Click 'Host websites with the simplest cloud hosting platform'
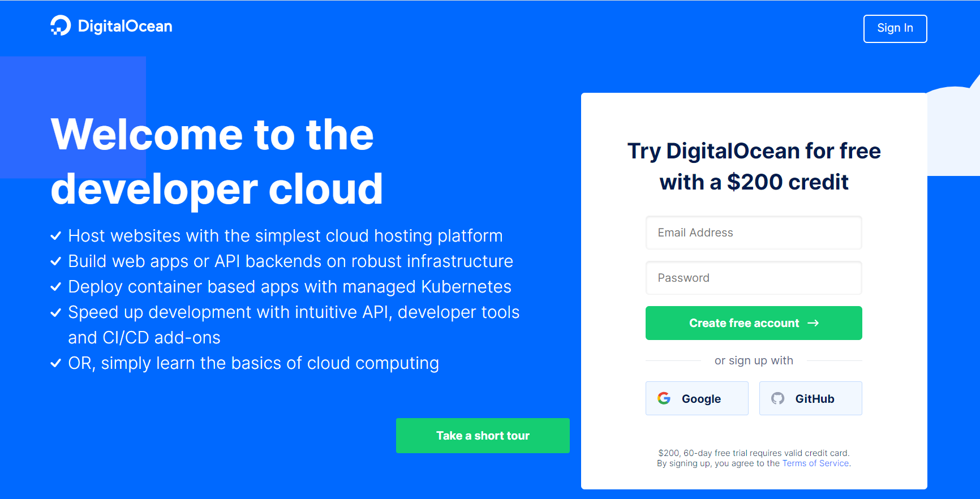980x499 pixels. pos(285,235)
